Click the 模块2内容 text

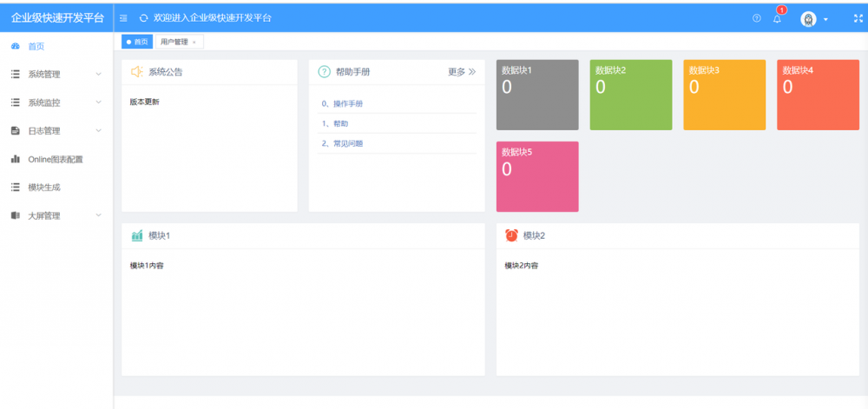click(x=522, y=266)
